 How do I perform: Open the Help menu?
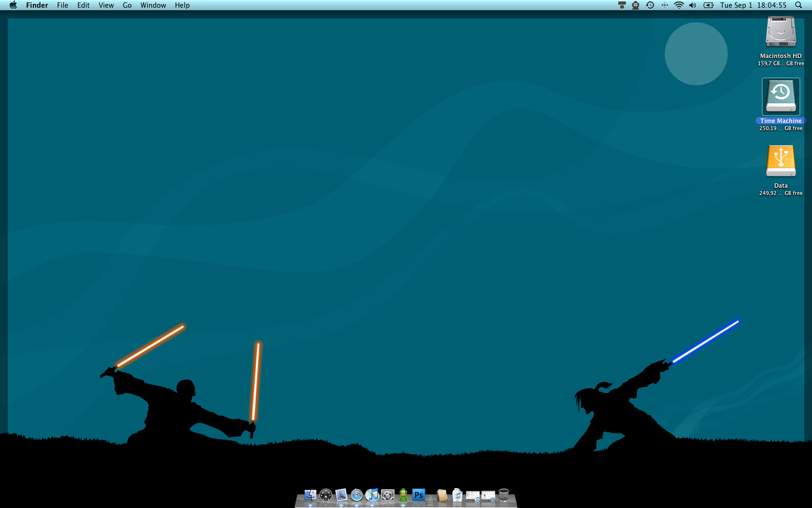coord(182,5)
